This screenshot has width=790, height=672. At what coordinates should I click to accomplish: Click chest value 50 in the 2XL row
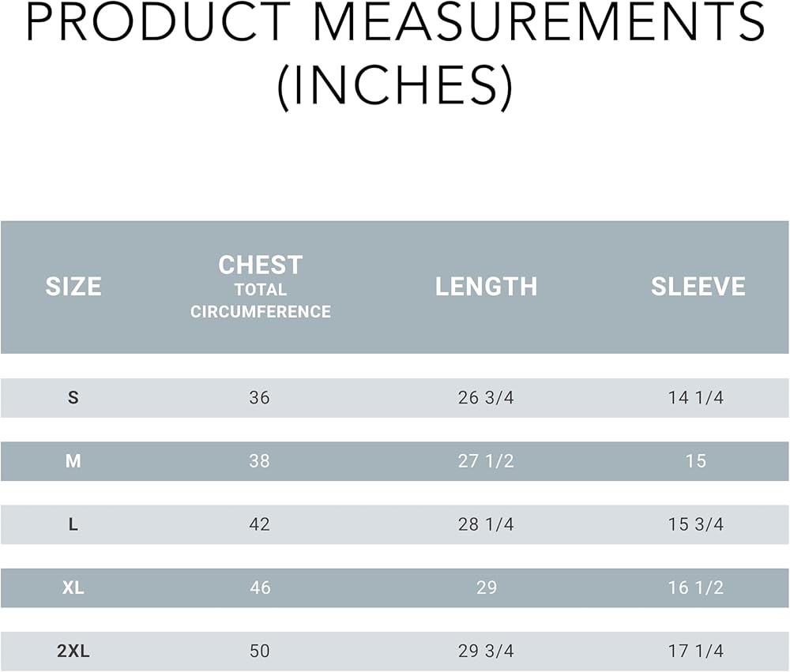259,651
